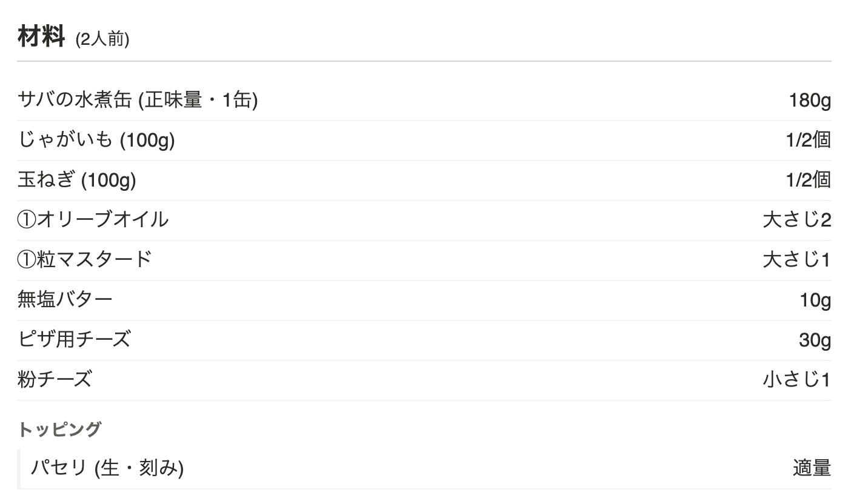Click the トッピング section label

pos(59,429)
